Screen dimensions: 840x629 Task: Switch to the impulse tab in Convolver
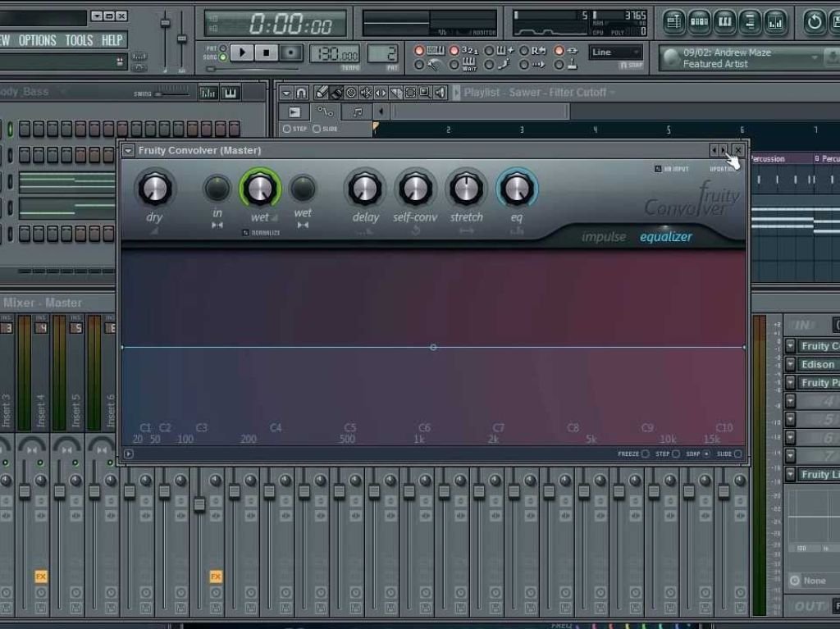604,237
